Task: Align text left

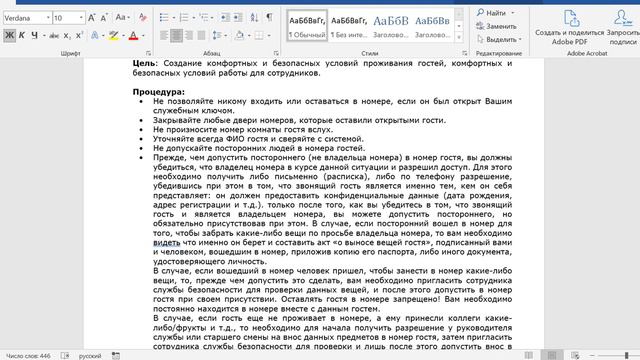Action: coord(164,36)
